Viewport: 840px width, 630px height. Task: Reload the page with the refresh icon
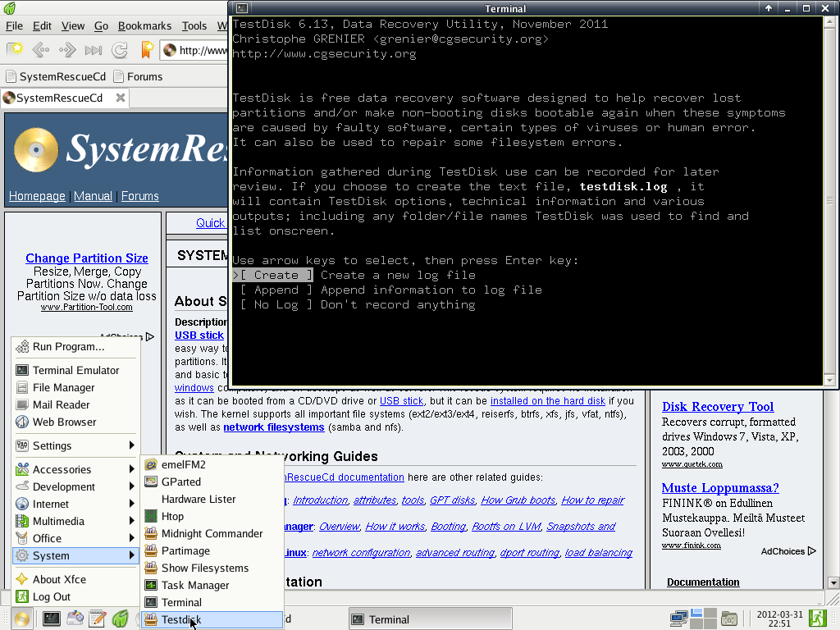(x=120, y=50)
